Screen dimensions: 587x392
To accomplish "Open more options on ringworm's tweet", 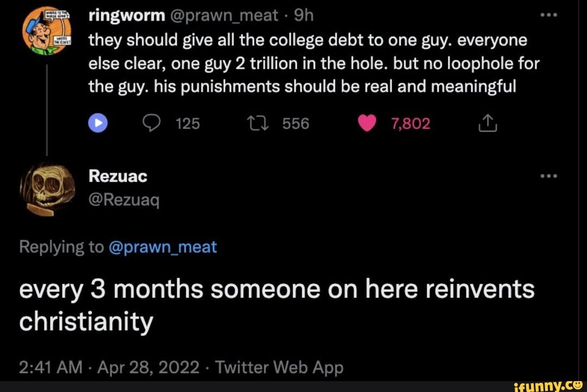I will pyautogui.click(x=549, y=15).
